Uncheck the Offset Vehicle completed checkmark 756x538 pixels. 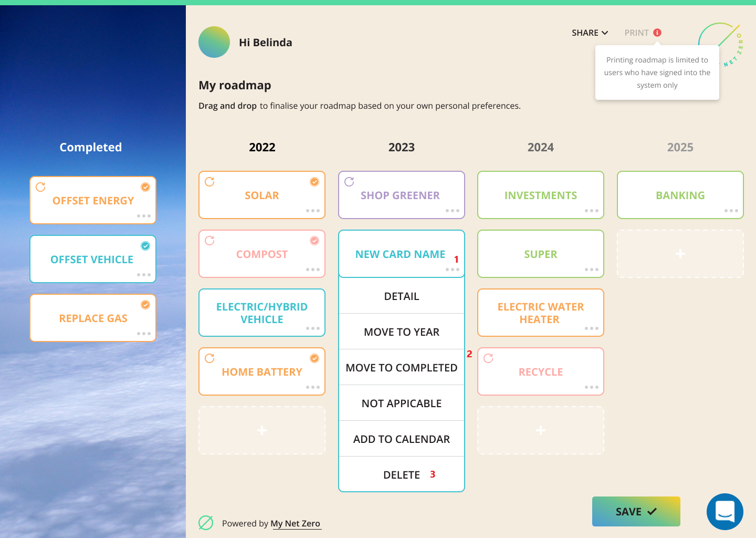tap(145, 246)
